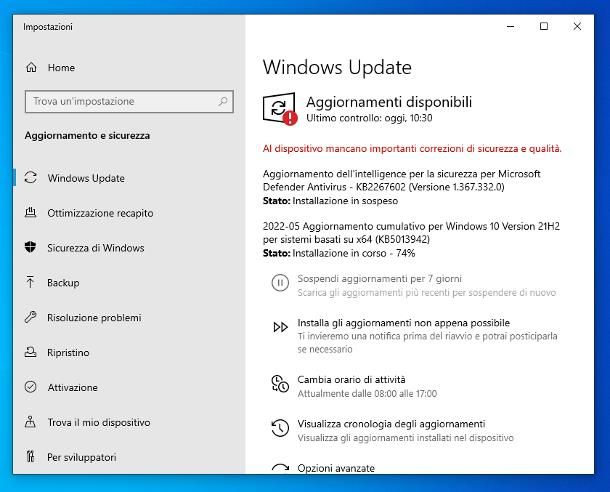Click the Attivazione checkmark circle icon
Image resolution: width=610 pixels, height=492 pixels.
click(30, 387)
